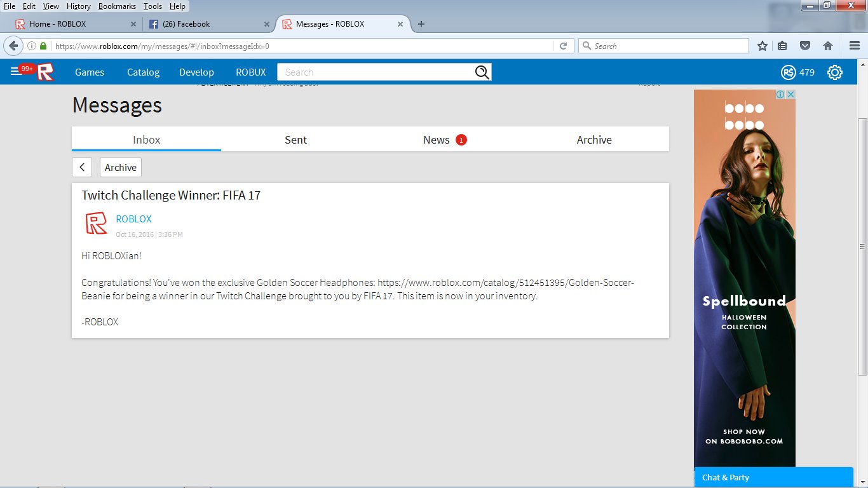Click the ROBLOX logo in the blue header

(x=45, y=72)
